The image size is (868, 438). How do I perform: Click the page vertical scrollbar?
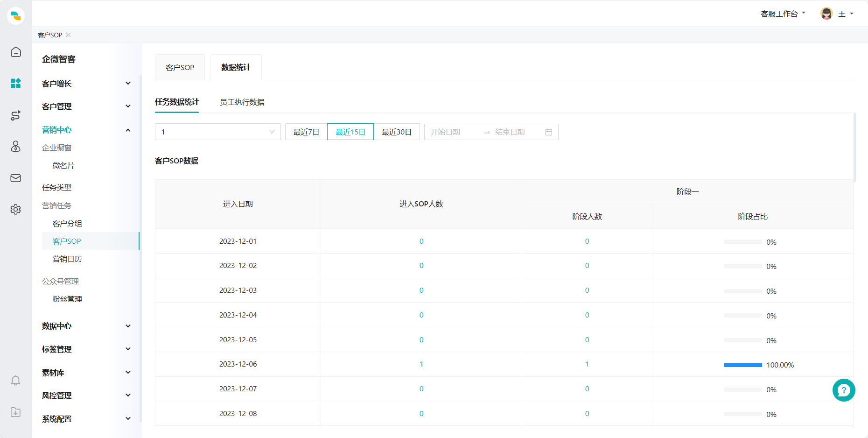[x=854, y=147]
